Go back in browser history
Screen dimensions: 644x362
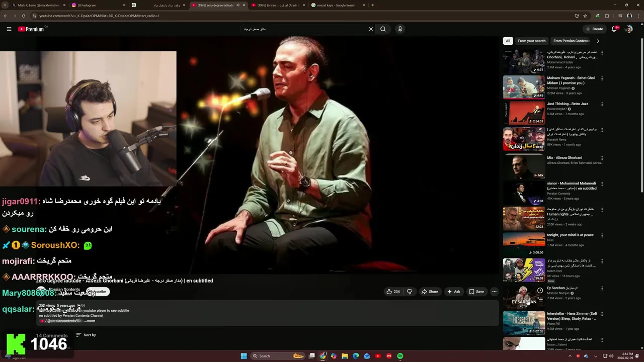(x=5, y=16)
